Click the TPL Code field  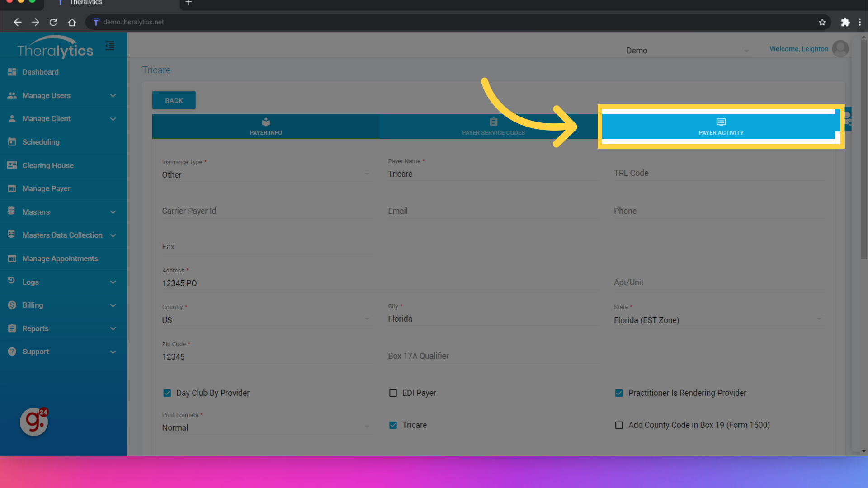[x=718, y=173]
